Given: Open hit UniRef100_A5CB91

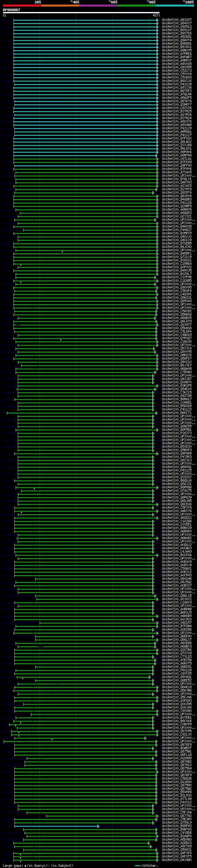Looking at the screenshot, I should (176, 37).
